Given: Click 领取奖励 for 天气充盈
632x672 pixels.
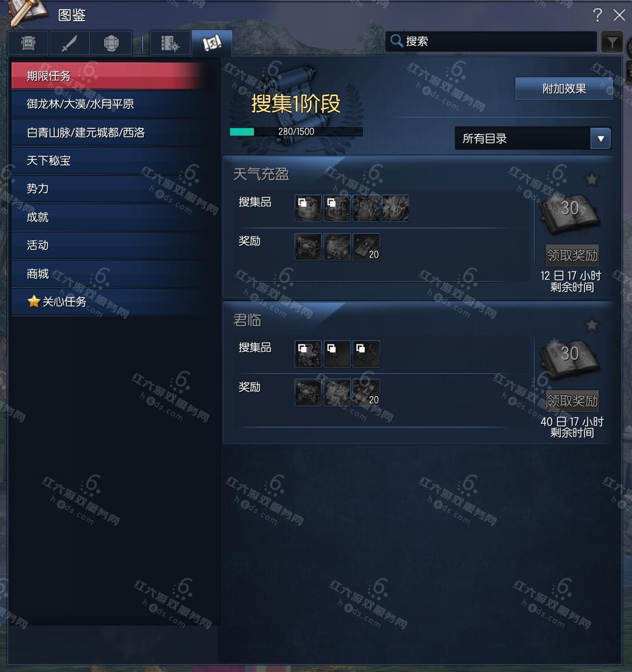Looking at the screenshot, I should coord(572,256).
